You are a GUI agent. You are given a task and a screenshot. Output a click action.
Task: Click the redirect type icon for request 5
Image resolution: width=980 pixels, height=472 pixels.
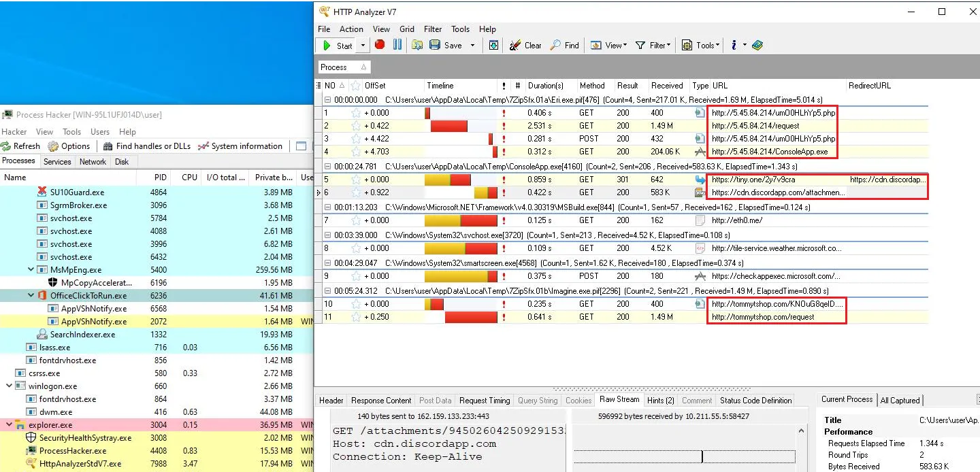[700, 180]
